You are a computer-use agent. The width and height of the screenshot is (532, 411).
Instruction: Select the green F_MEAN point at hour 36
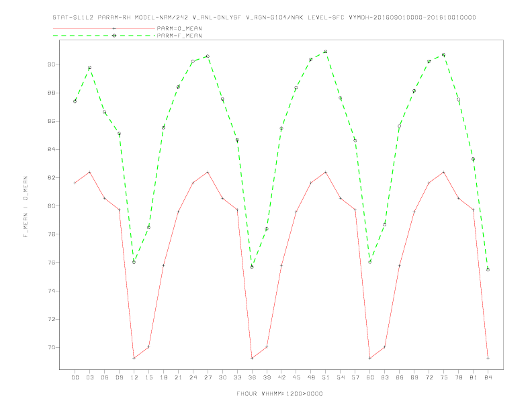(252, 267)
